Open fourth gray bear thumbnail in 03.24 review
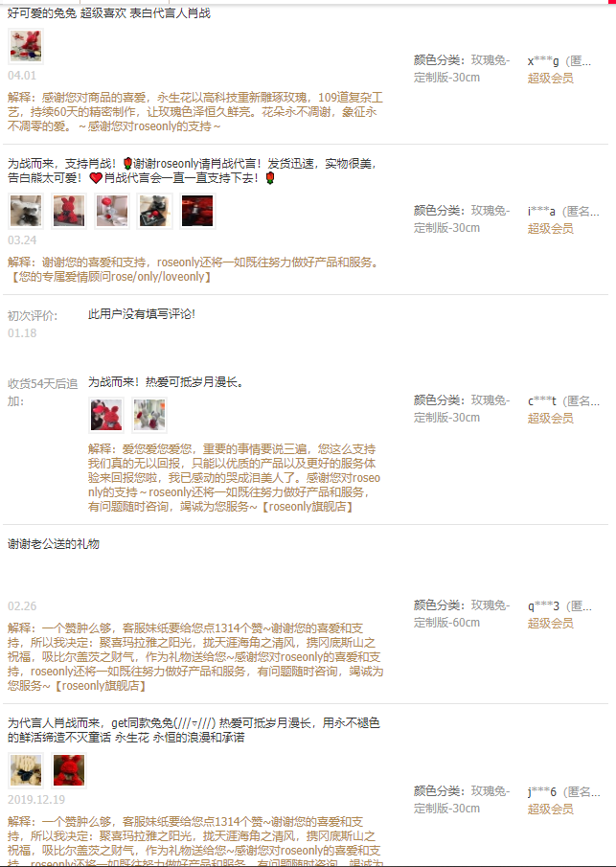The height and width of the screenshot is (867, 616). (155, 211)
